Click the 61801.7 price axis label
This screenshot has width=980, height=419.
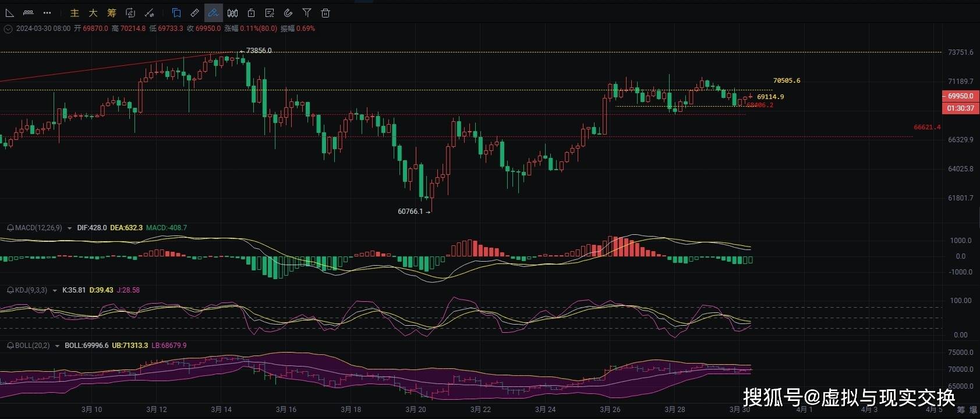960,198
